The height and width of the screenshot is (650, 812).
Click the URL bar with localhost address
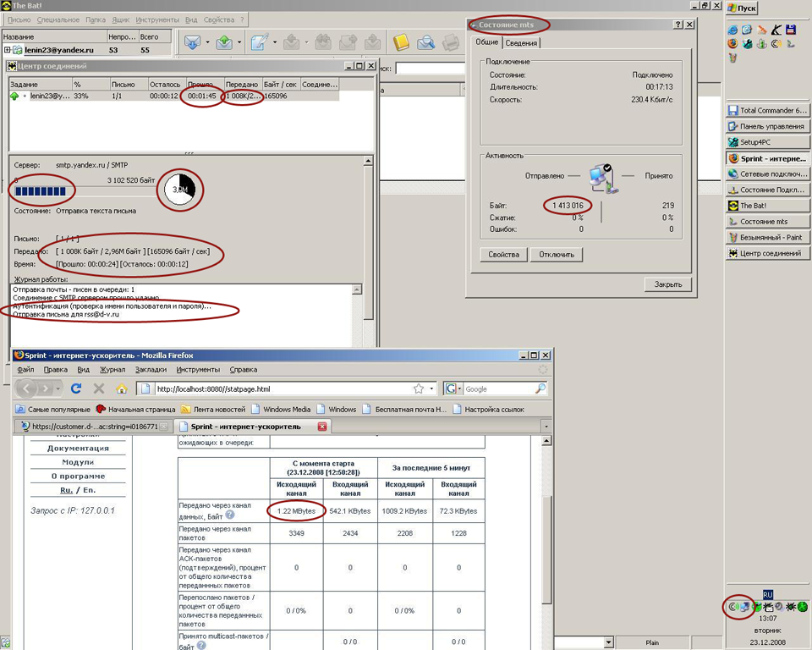[283, 388]
